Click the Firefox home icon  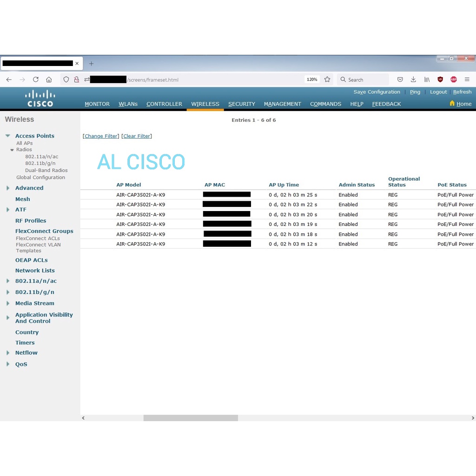[49, 79]
